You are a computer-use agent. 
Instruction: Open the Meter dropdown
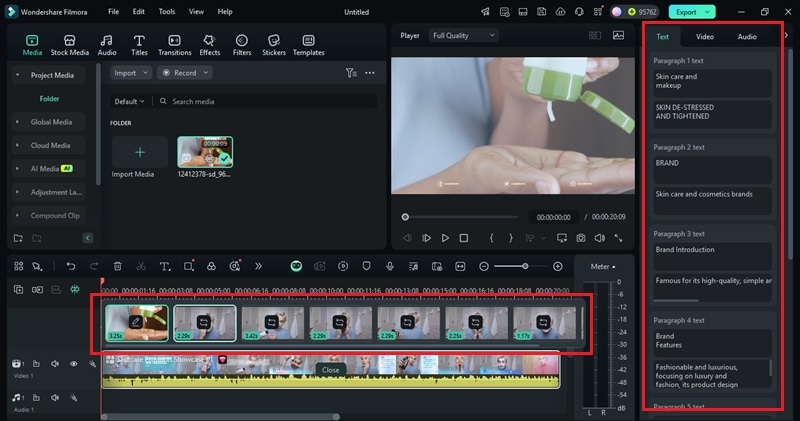point(603,266)
